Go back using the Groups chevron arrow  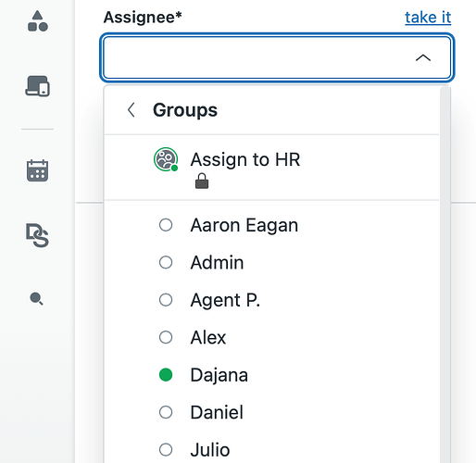132,110
